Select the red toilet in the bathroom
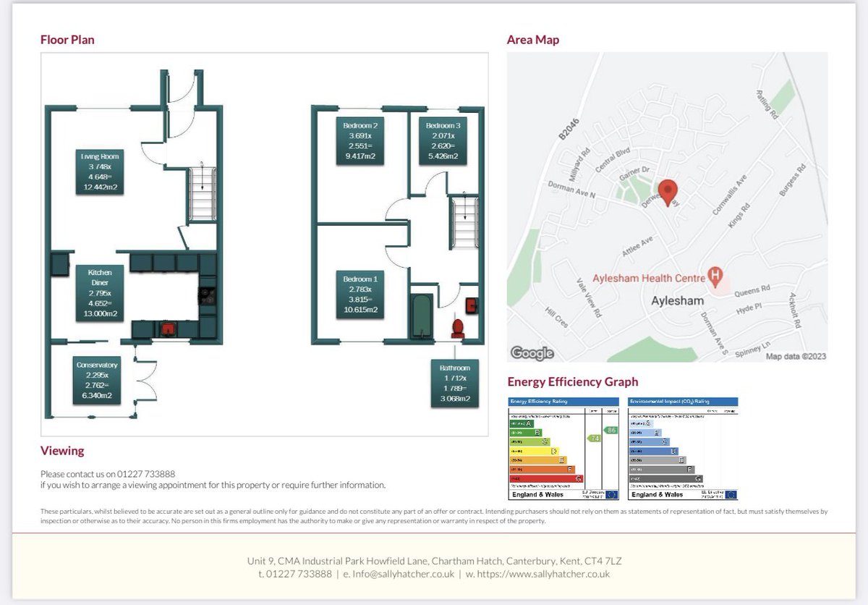 (457, 329)
